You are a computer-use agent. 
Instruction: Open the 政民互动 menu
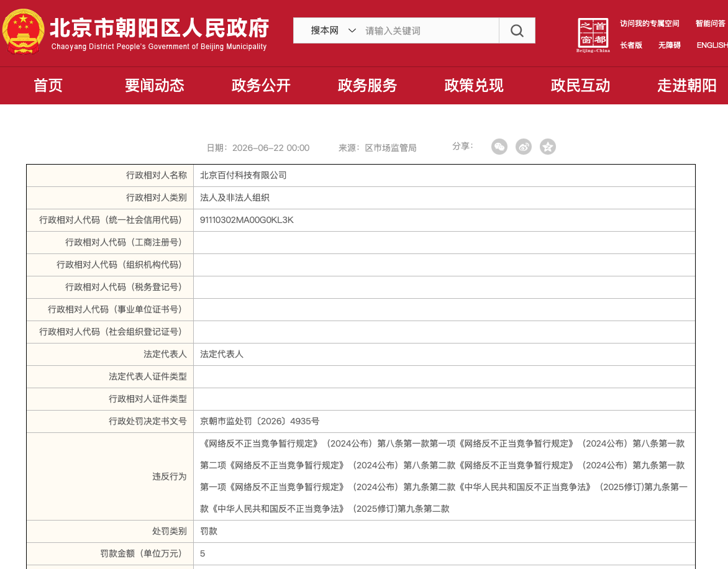coord(580,85)
